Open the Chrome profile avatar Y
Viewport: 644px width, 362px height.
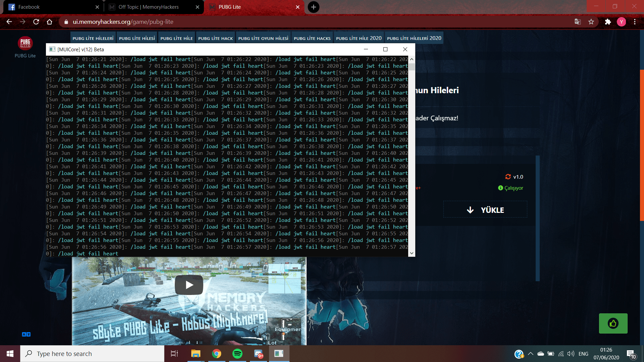click(x=621, y=22)
